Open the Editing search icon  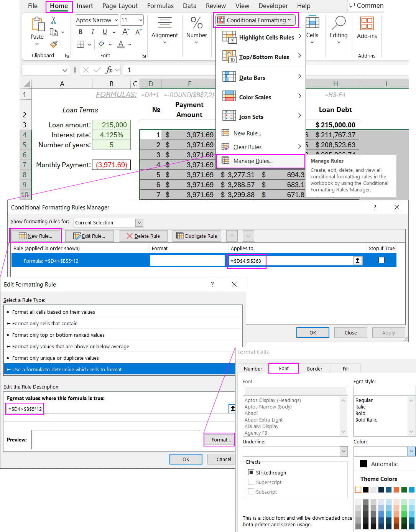coord(339,24)
